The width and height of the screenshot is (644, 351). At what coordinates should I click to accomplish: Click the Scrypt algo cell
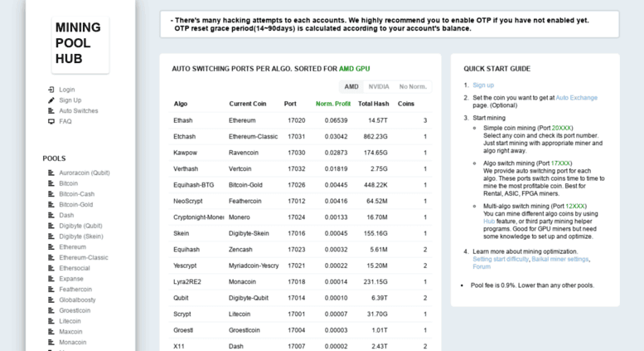182,314
